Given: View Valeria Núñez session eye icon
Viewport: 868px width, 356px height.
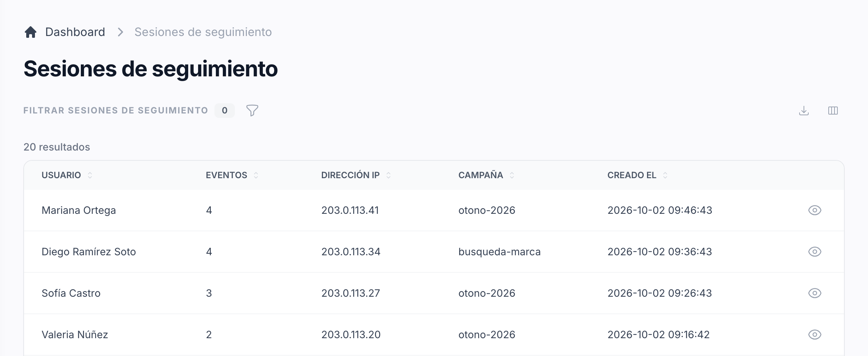Looking at the screenshot, I should (815, 335).
